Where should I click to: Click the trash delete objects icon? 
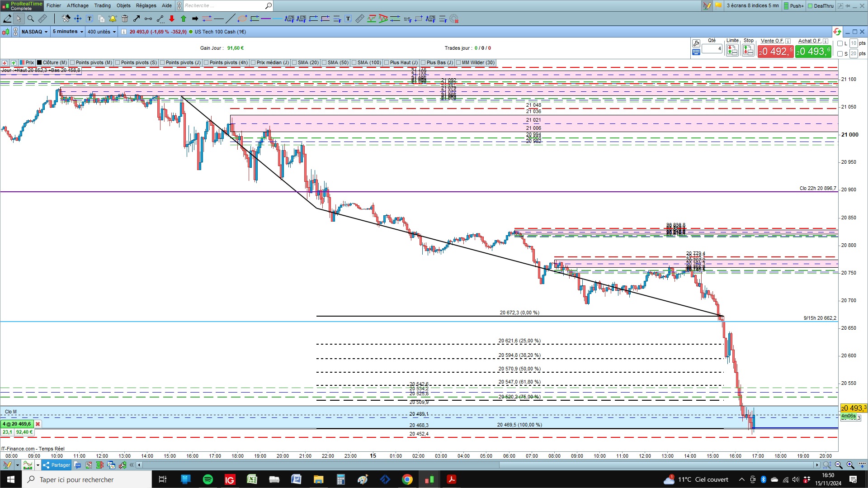[x=125, y=19]
